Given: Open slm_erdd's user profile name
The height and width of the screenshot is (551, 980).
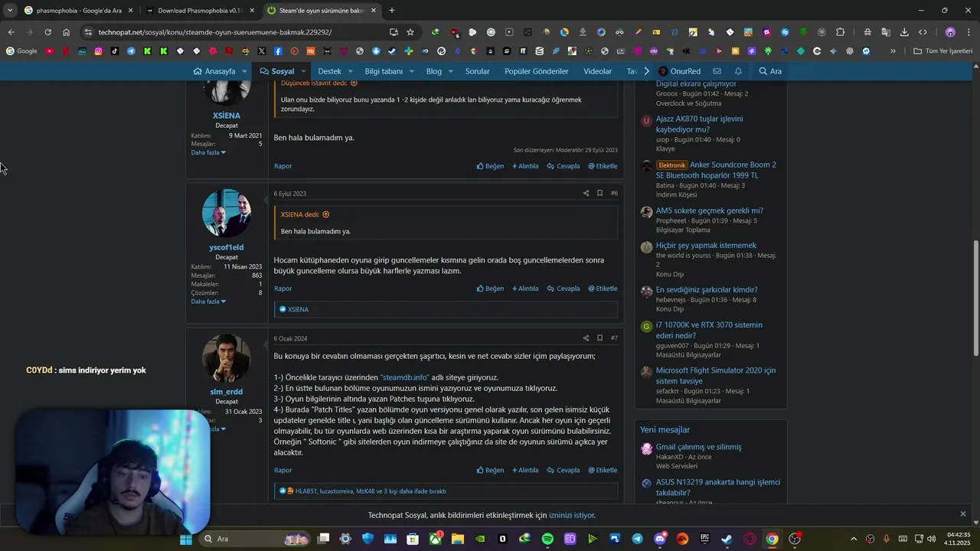Looking at the screenshot, I should 227,392.
